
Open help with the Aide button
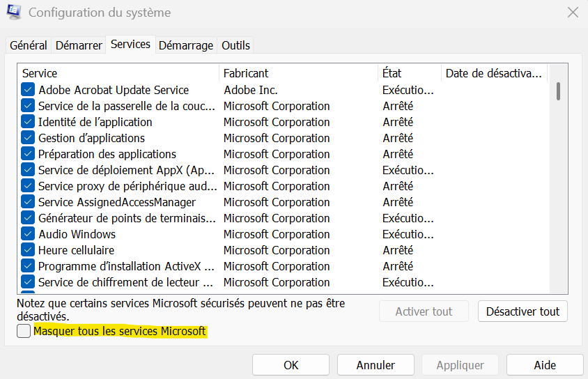click(545, 365)
